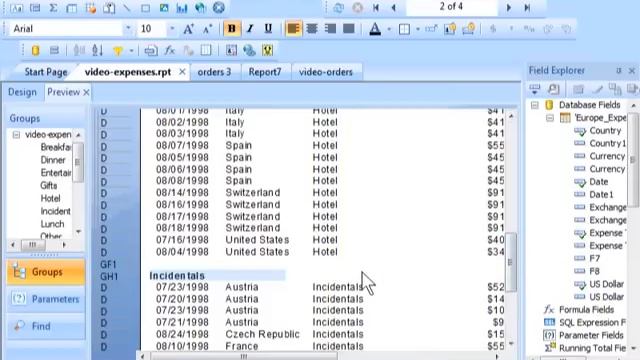The width and height of the screenshot is (640, 360).
Task: Insert a Map using globe icon
Action: [x=200, y=8]
